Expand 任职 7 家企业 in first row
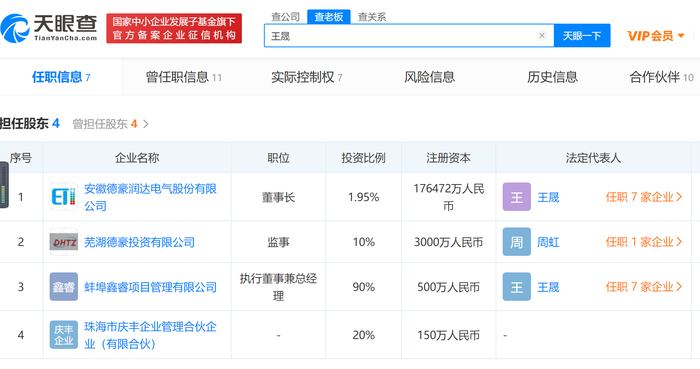 (x=644, y=197)
